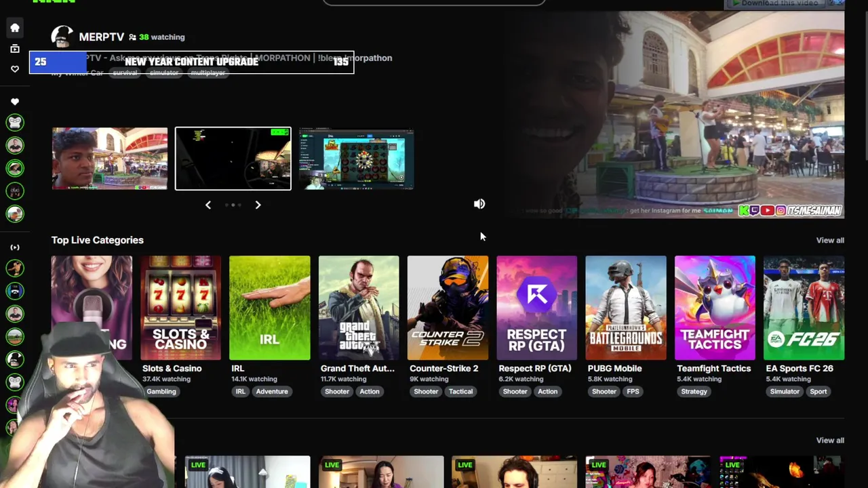This screenshot has width=868, height=488.
Task: Click the Slots & Casino category title
Action: 172,368
